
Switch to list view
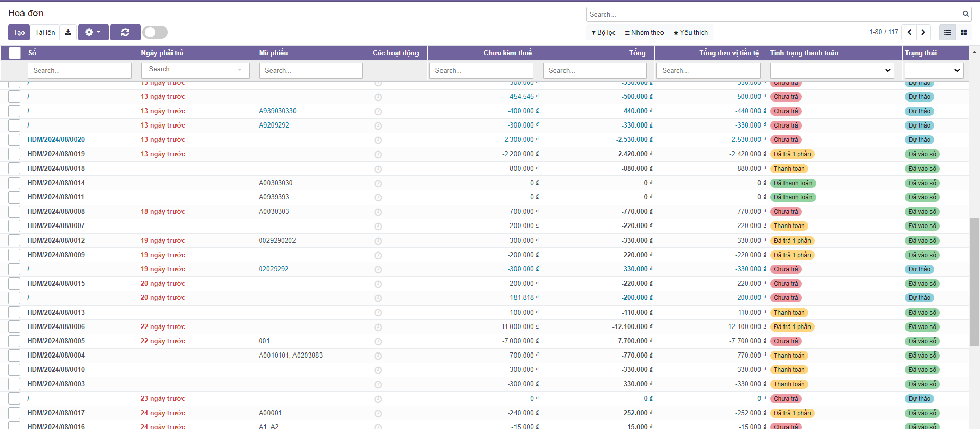point(947,32)
